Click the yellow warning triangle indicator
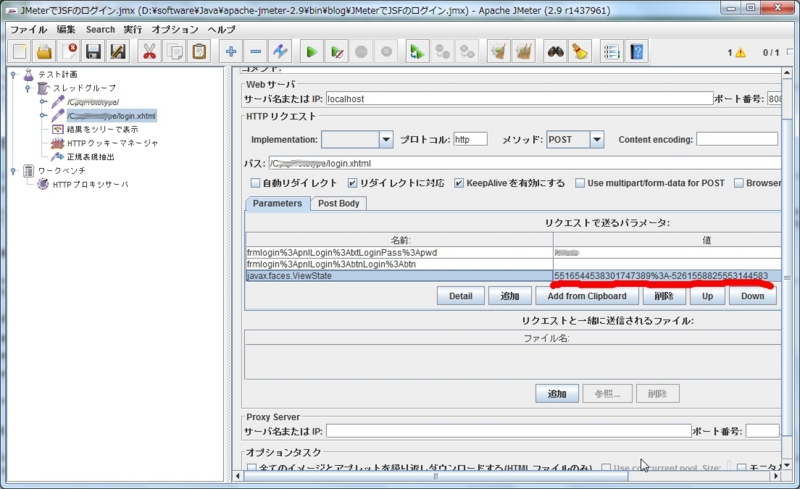The width and height of the screenshot is (800, 489). coord(740,52)
